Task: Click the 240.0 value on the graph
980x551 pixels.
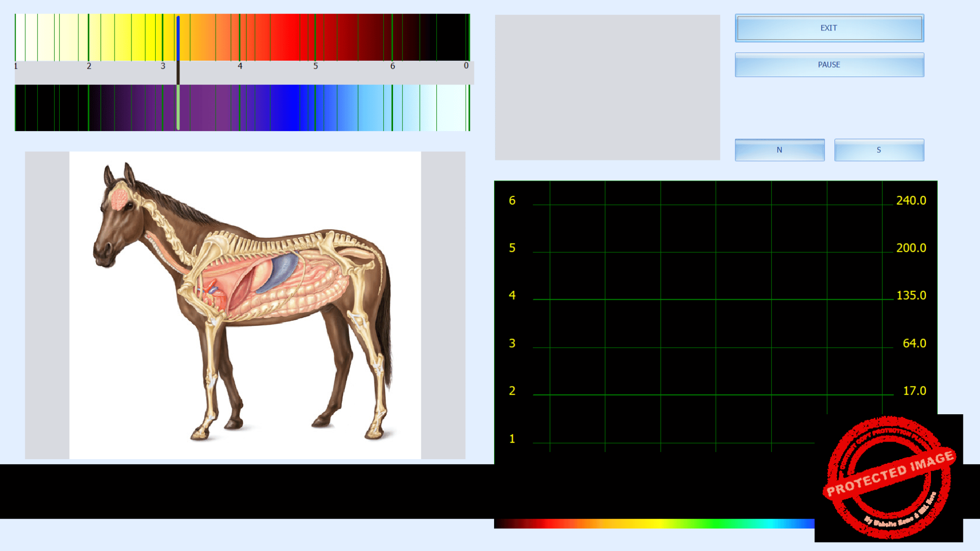Action: [x=910, y=201]
